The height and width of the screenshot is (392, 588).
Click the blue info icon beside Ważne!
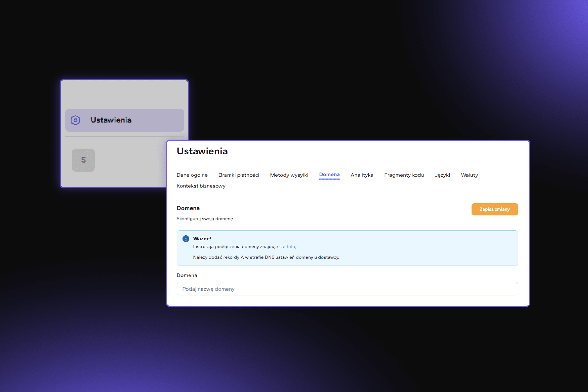click(186, 239)
